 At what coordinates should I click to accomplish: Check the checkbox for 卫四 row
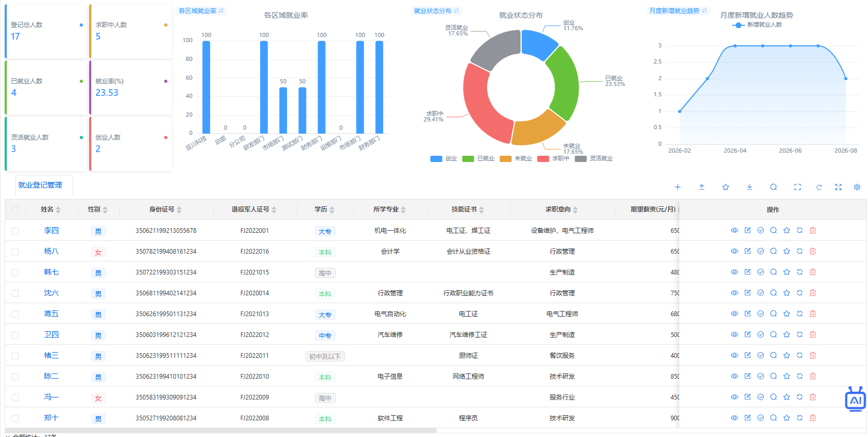point(15,335)
